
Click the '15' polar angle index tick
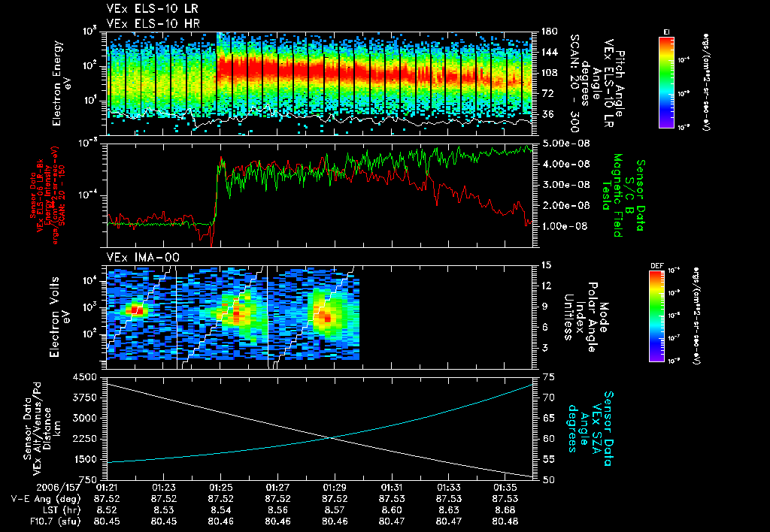tap(546, 265)
